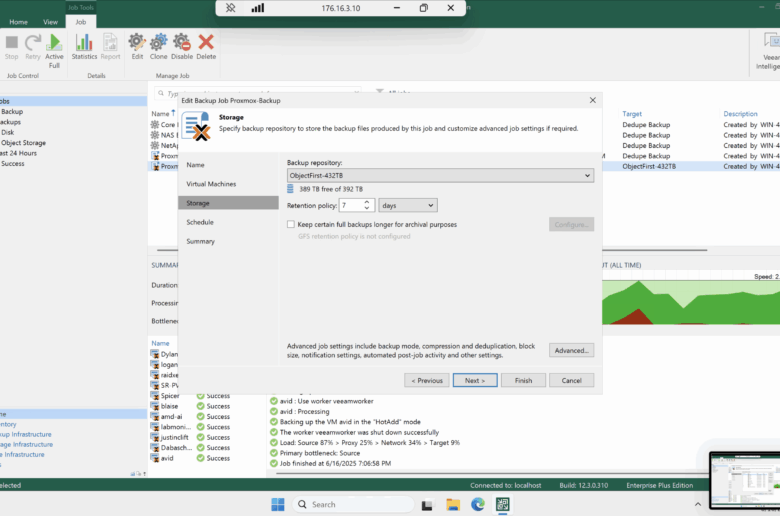
Task: Switch to the Home ribbon tab
Action: pos(18,22)
